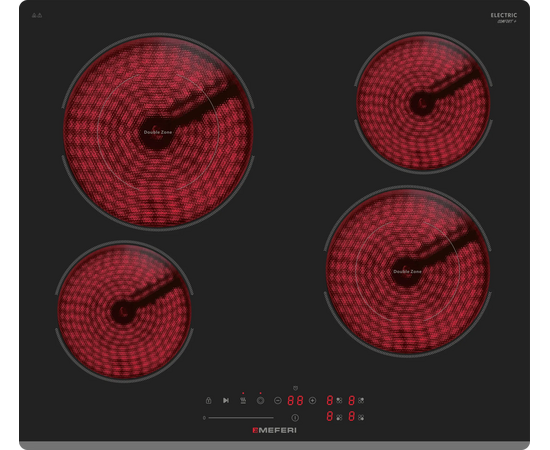Tap the pause/play control icon
The image size is (550, 450).
pos(226,400)
